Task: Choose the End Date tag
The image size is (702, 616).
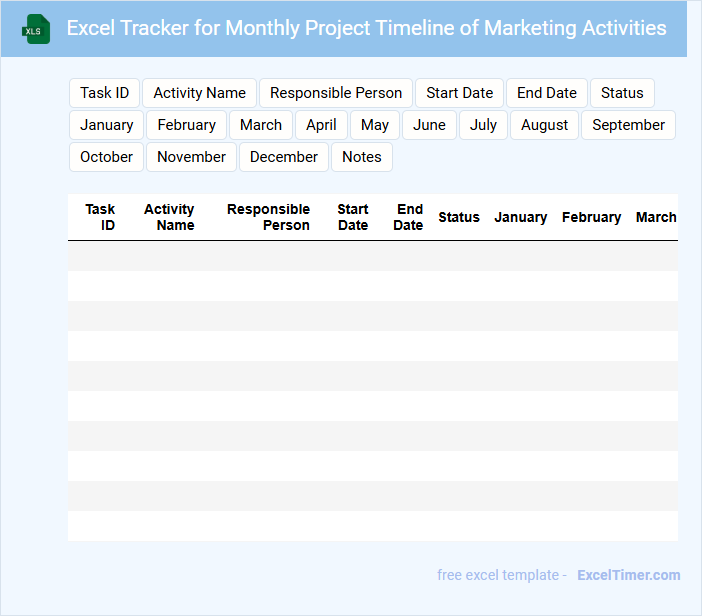Action: (546, 93)
